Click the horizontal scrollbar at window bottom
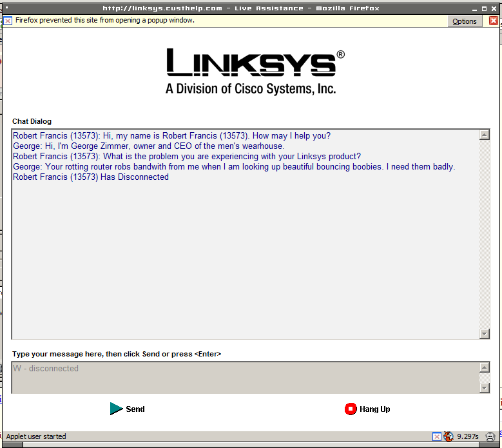This screenshot has height=448, width=502. click(x=251, y=445)
